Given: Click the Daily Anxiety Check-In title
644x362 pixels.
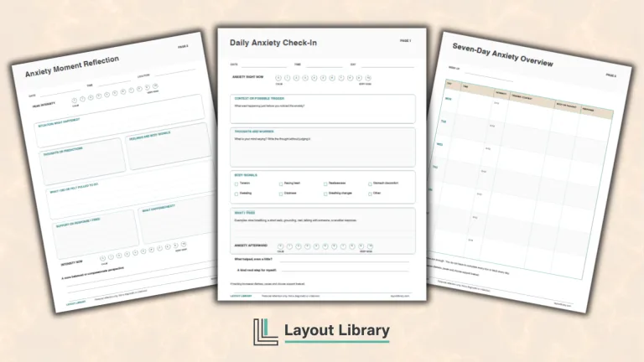Looking at the screenshot, I should click(x=273, y=43).
